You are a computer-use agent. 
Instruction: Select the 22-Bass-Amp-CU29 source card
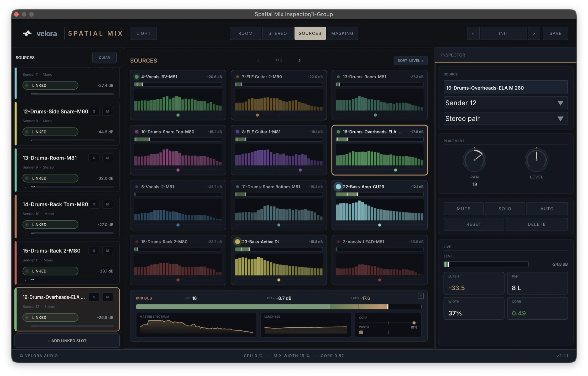click(379, 205)
